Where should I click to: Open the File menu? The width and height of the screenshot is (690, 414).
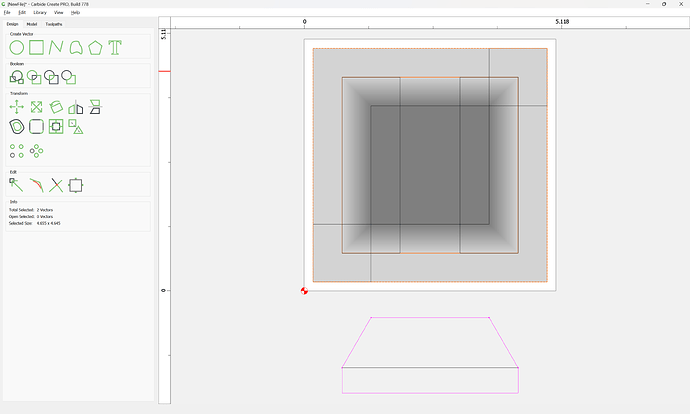[7, 13]
